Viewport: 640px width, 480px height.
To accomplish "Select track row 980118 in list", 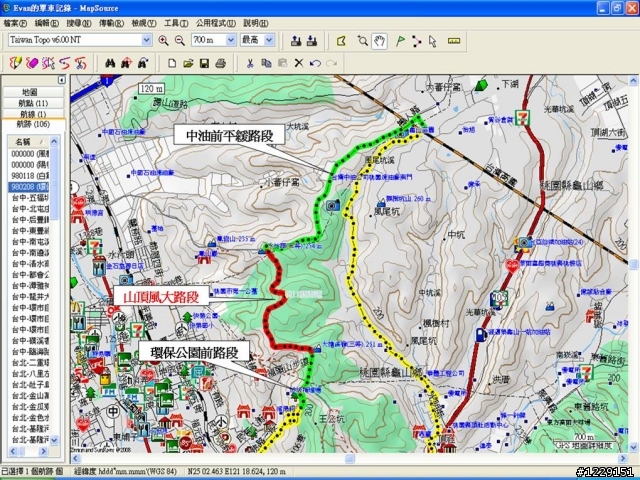I will [30, 176].
